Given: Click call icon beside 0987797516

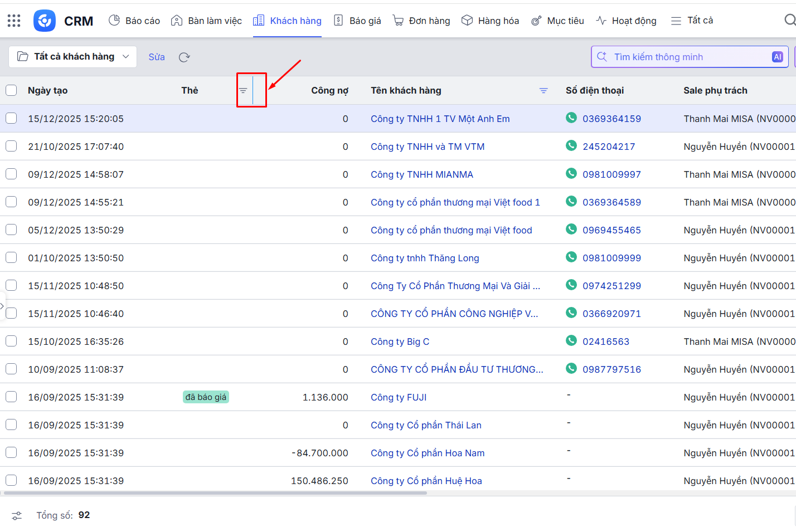Looking at the screenshot, I should [x=571, y=368].
